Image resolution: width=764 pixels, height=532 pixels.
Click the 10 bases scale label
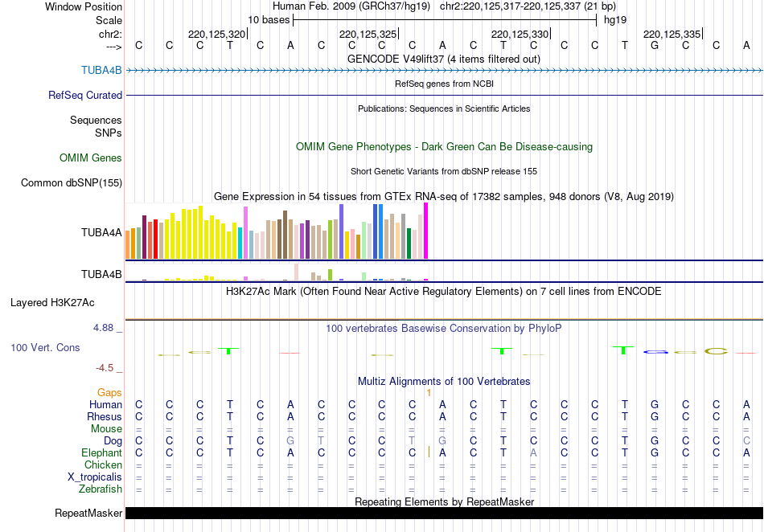pyautogui.click(x=269, y=20)
